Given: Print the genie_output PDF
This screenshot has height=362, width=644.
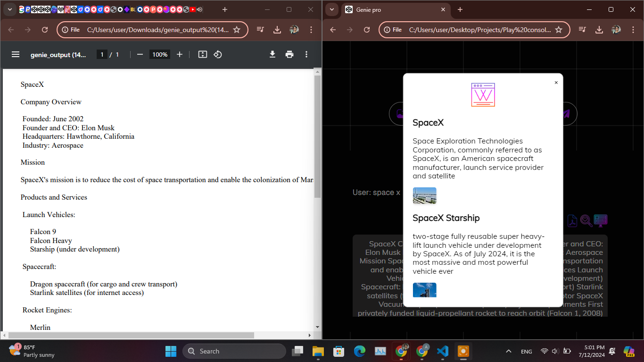Looking at the screenshot, I should click(x=289, y=54).
